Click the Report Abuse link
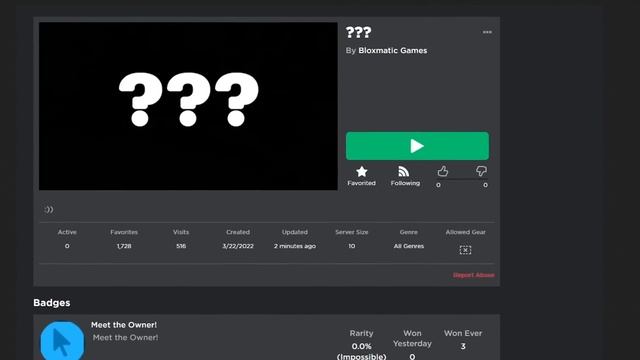Image resolution: width=640 pixels, height=360 pixels. point(473,275)
